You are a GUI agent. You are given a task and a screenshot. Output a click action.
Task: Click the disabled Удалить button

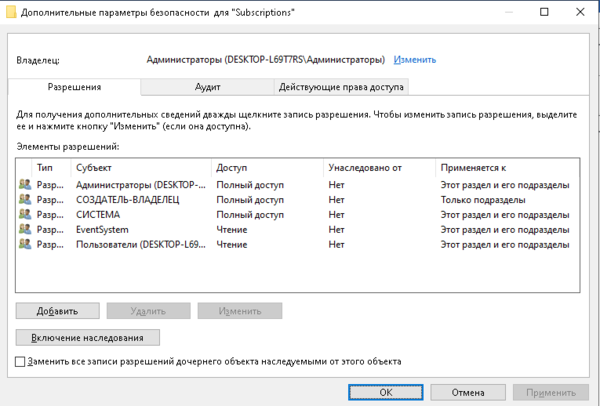coord(148,311)
